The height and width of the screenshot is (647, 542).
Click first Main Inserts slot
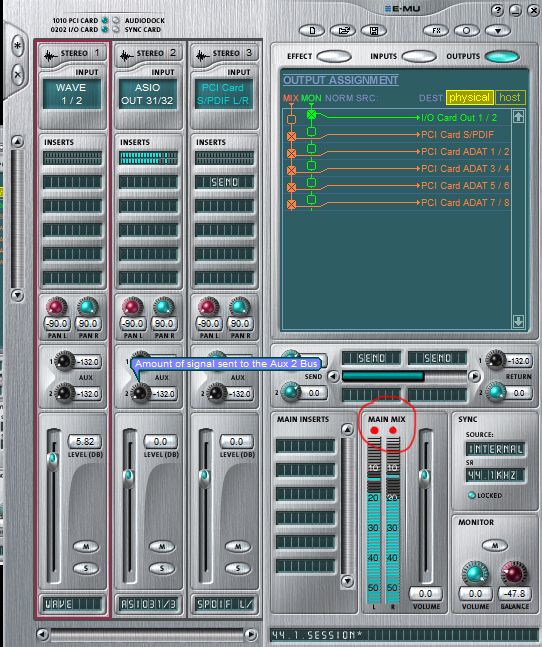pos(305,446)
